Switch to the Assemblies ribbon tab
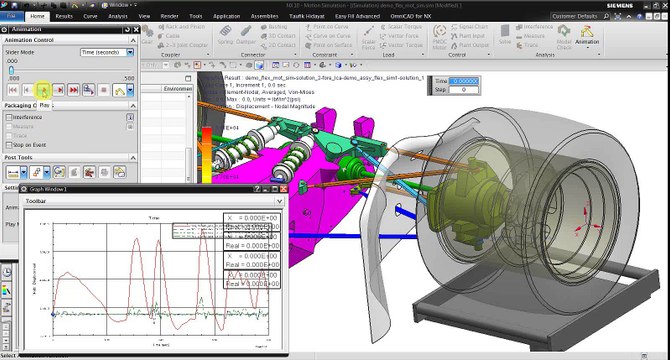The height and width of the screenshot is (360, 670). pyautogui.click(x=264, y=16)
